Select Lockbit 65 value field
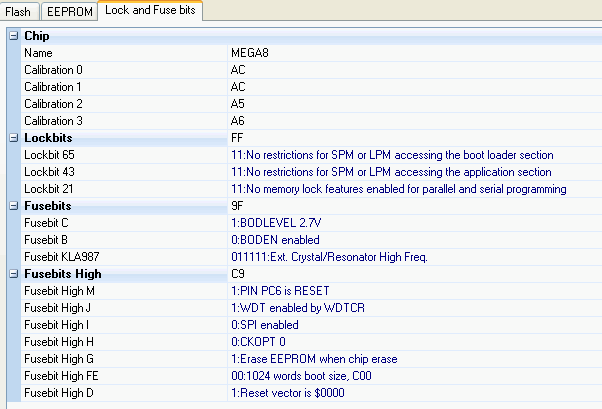The image size is (602, 409). coord(415,155)
